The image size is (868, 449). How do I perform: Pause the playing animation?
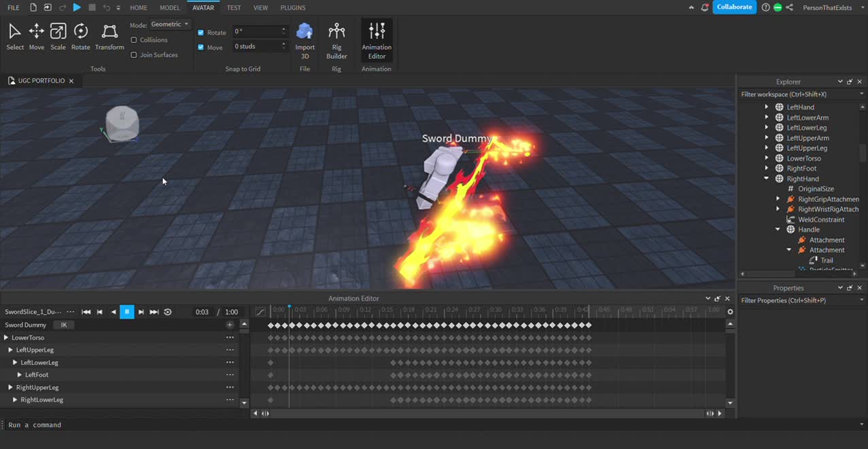(x=126, y=312)
